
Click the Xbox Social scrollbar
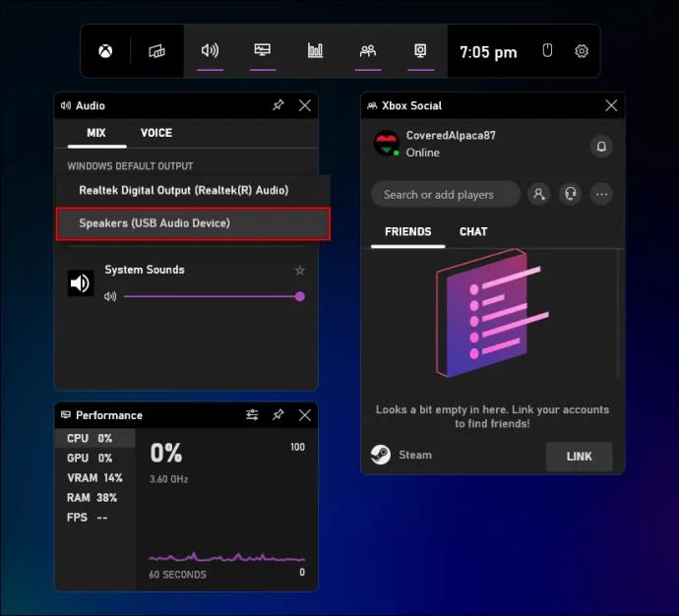coord(618,315)
